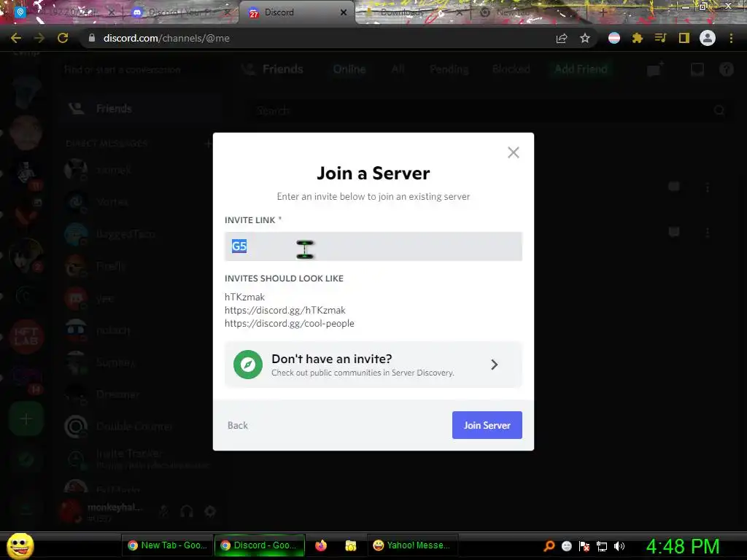Click the green compass Server Discovery icon
The image size is (747, 560).
pos(248,365)
